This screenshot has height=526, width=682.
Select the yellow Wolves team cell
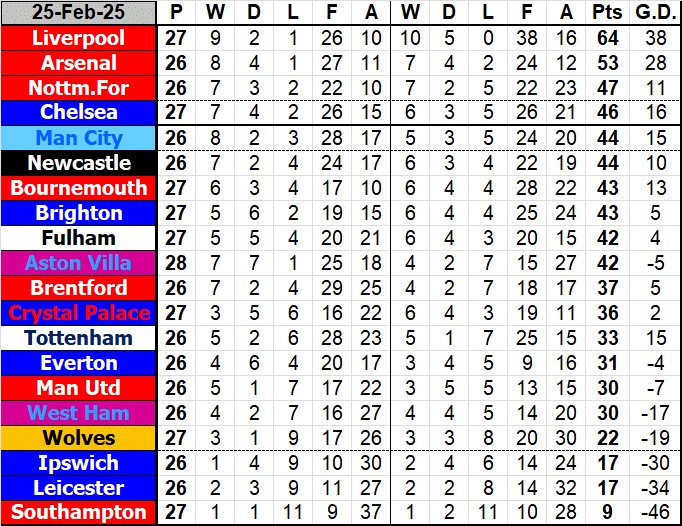point(78,438)
